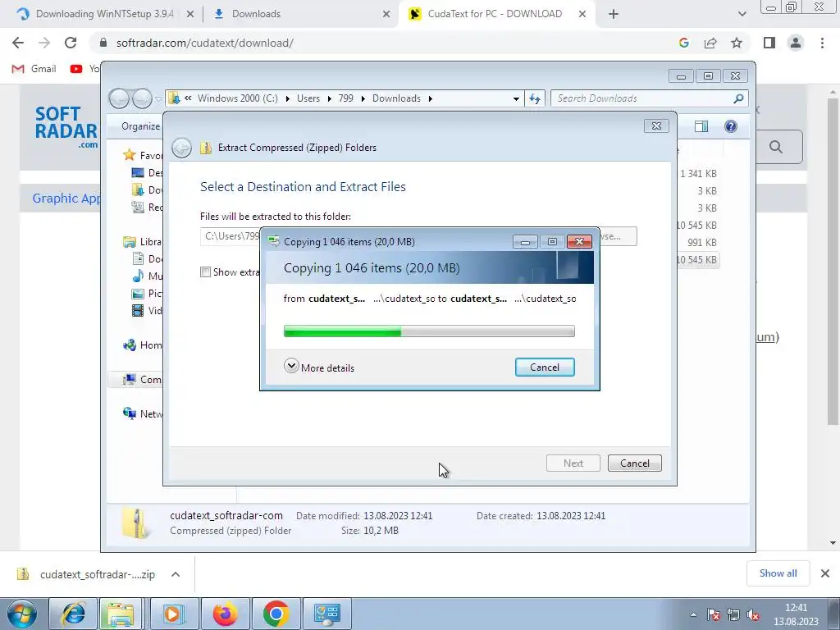The width and height of the screenshot is (840, 630).
Task: Open Firefox from the taskbar
Action: tap(225, 614)
